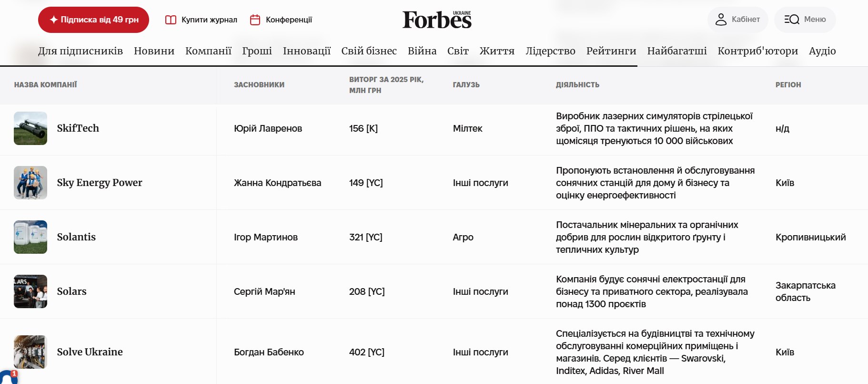The image size is (868, 384).
Task: Click the Solars company image
Action: (x=30, y=291)
